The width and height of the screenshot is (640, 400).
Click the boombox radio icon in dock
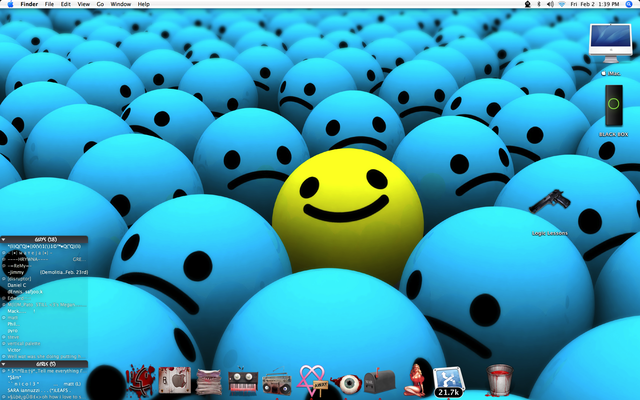click(x=276, y=383)
